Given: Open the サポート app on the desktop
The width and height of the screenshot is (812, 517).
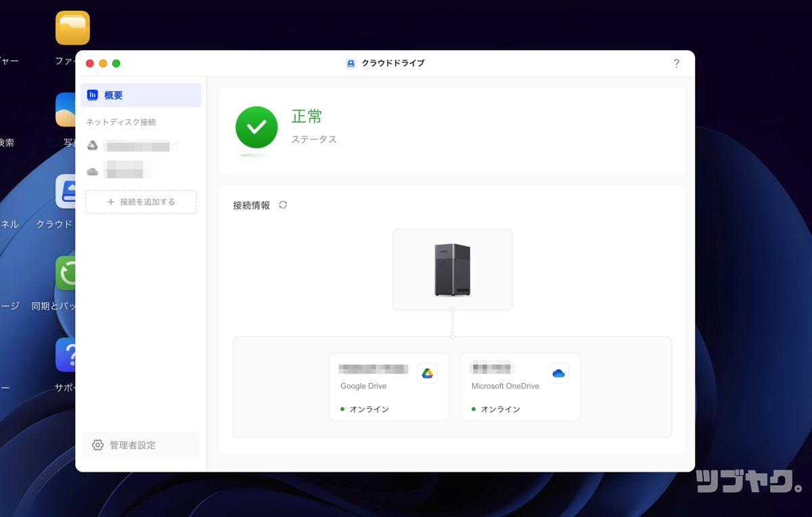Looking at the screenshot, I should pyautogui.click(x=66, y=355).
